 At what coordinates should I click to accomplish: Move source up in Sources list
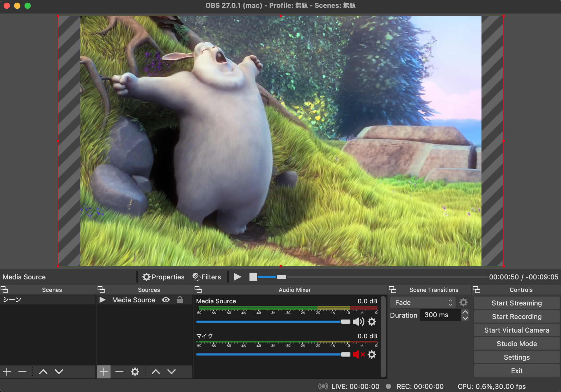click(156, 372)
